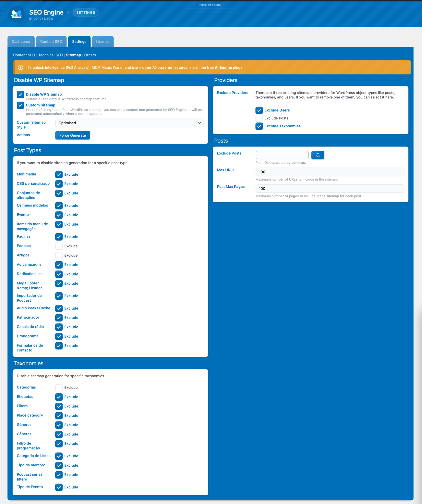Open the Others settings sub-section
422x504 pixels.
pos(90,55)
